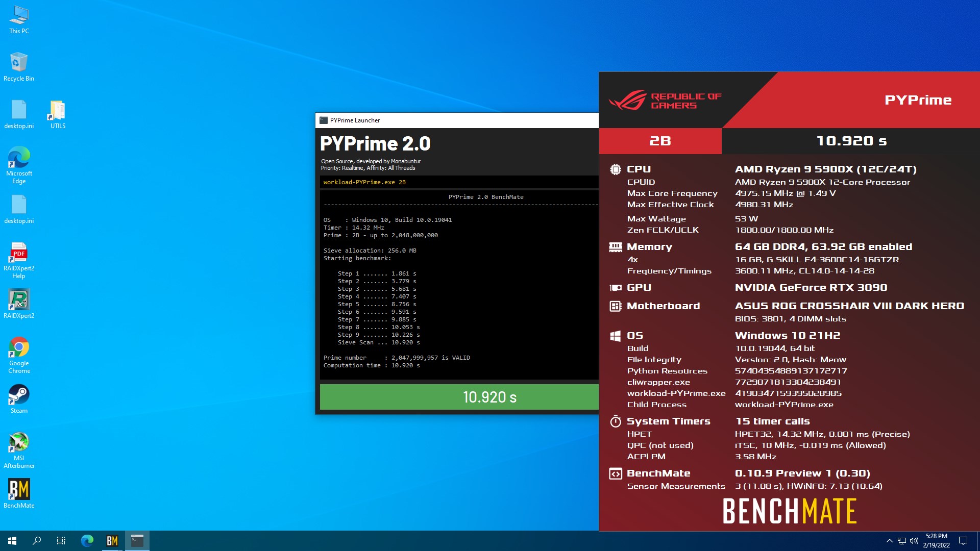Click the 'Step 1 ....... 1.861 s' line
This screenshot has width=980, height=551.
coord(377,273)
